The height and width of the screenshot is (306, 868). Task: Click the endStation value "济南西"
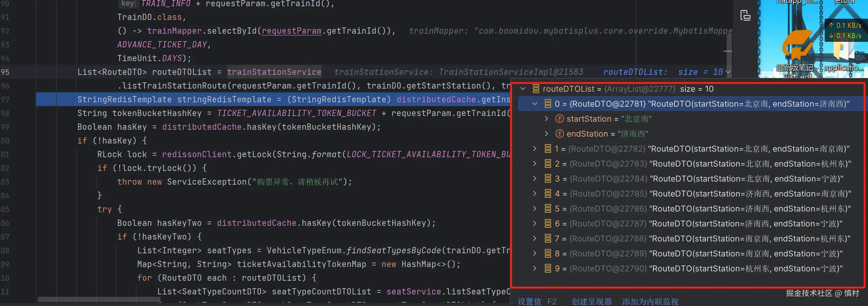point(633,134)
